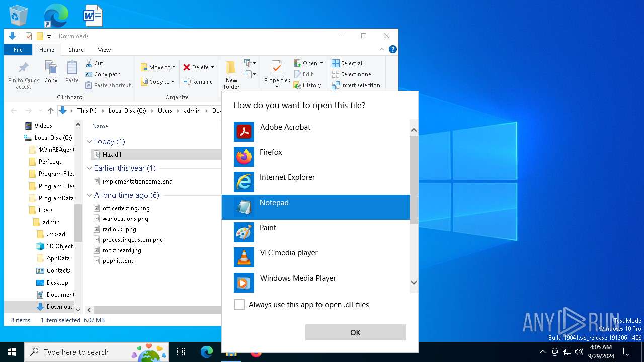Click the Copy ribbon icon

tap(51, 72)
